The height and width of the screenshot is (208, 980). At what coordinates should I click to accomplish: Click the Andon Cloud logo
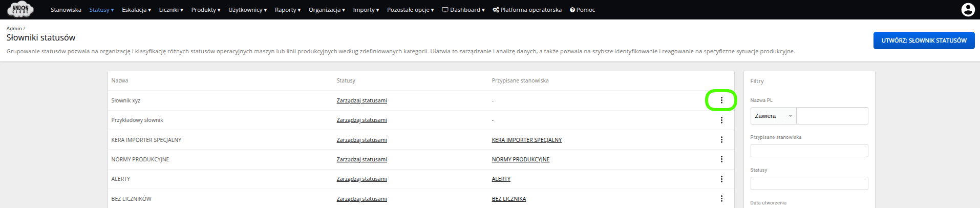[x=20, y=9]
